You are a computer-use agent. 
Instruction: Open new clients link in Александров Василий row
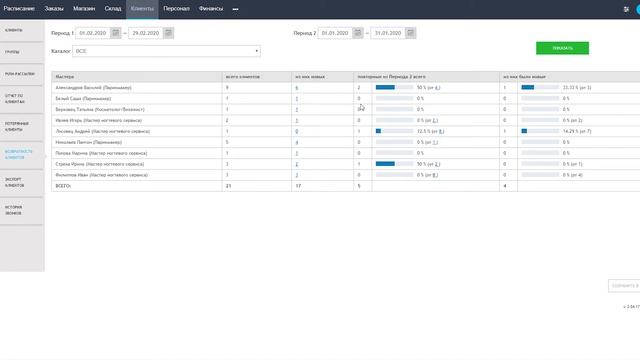coord(297,88)
